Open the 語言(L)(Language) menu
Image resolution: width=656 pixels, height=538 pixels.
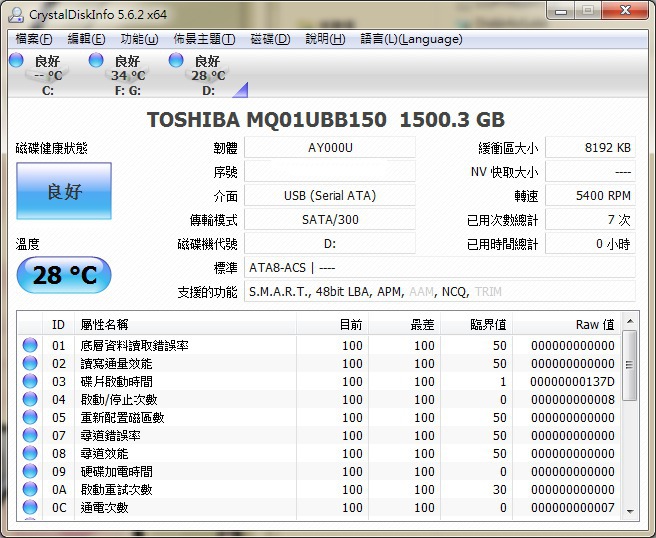411,39
